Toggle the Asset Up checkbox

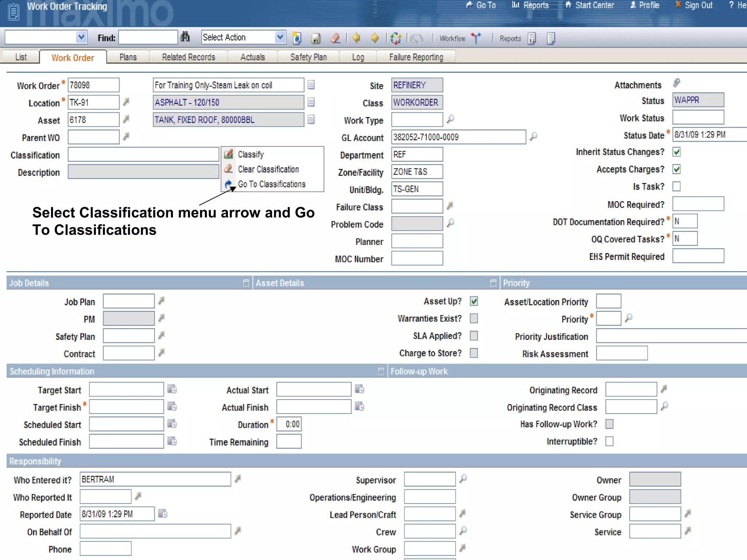(474, 301)
